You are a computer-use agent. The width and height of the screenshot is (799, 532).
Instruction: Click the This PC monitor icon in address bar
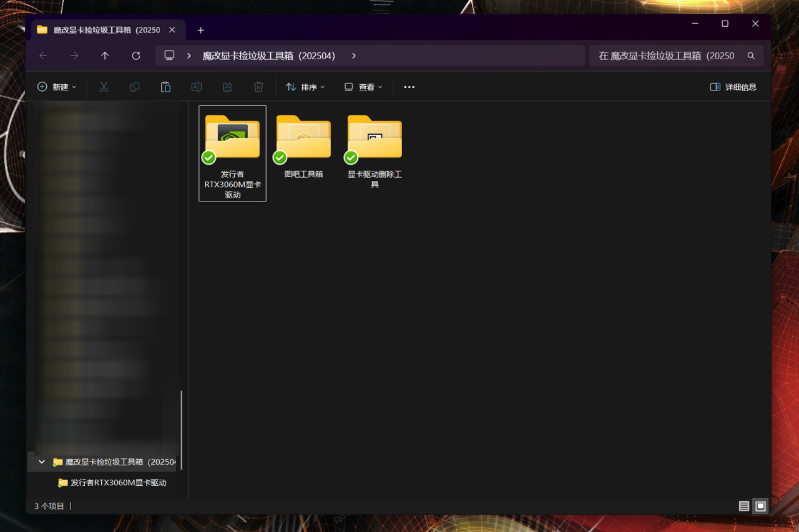[x=169, y=56]
